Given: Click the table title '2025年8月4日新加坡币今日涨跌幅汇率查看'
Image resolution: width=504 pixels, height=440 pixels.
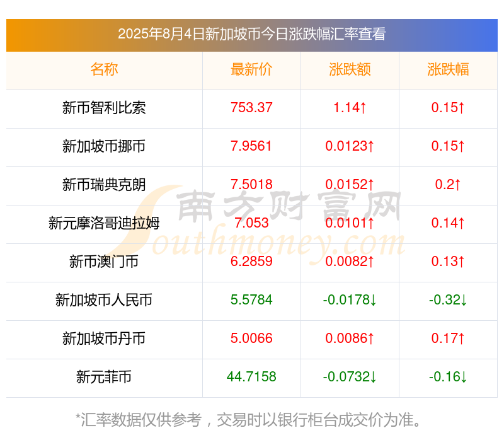Looking at the screenshot, I should (x=251, y=34).
